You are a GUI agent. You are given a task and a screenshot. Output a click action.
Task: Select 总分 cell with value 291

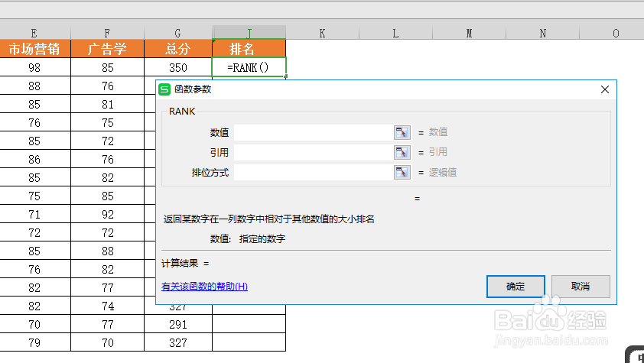coord(178,324)
